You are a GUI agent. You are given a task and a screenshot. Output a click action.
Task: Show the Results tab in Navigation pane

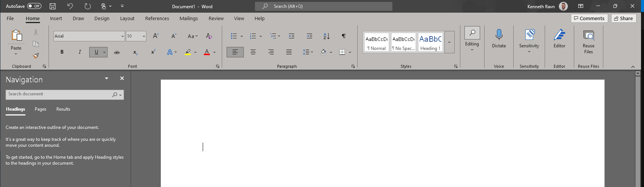click(x=63, y=109)
